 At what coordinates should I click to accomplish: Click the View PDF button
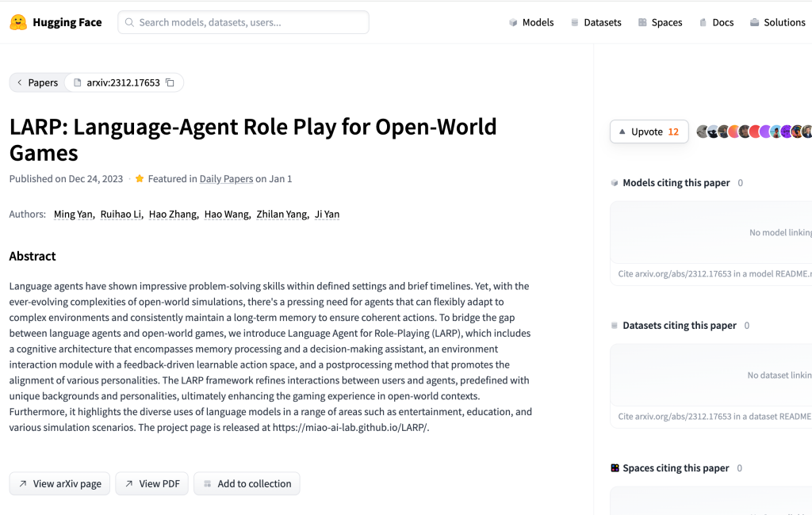pyautogui.click(x=151, y=483)
